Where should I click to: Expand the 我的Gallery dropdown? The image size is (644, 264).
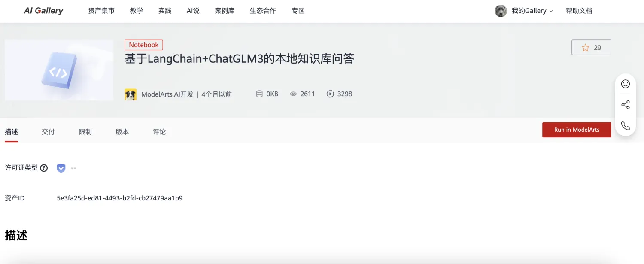pyautogui.click(x=532, y=11)
